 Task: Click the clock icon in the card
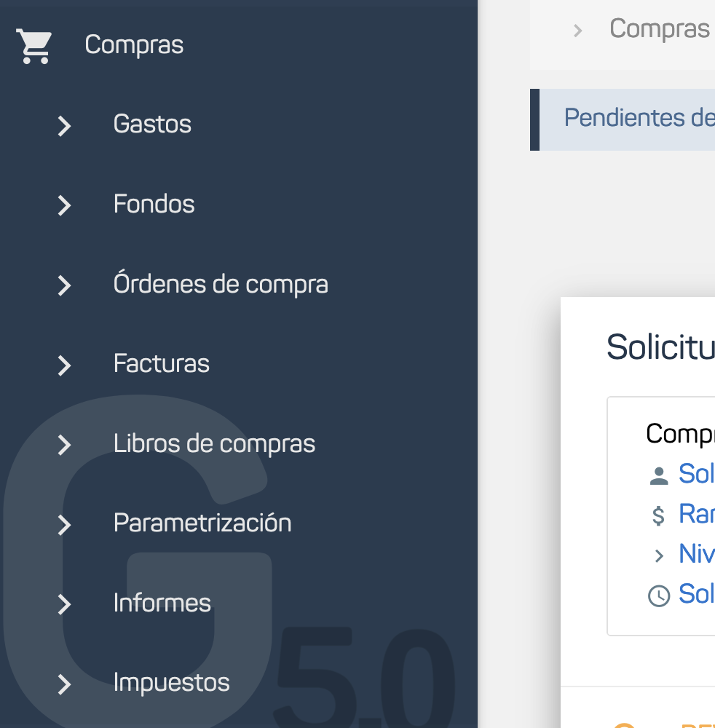pos(658,596)
